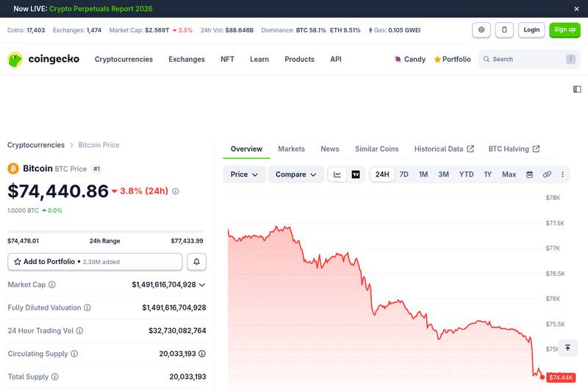Open Candy rewards link
The image size is (588, 392).
pos(410,60)
